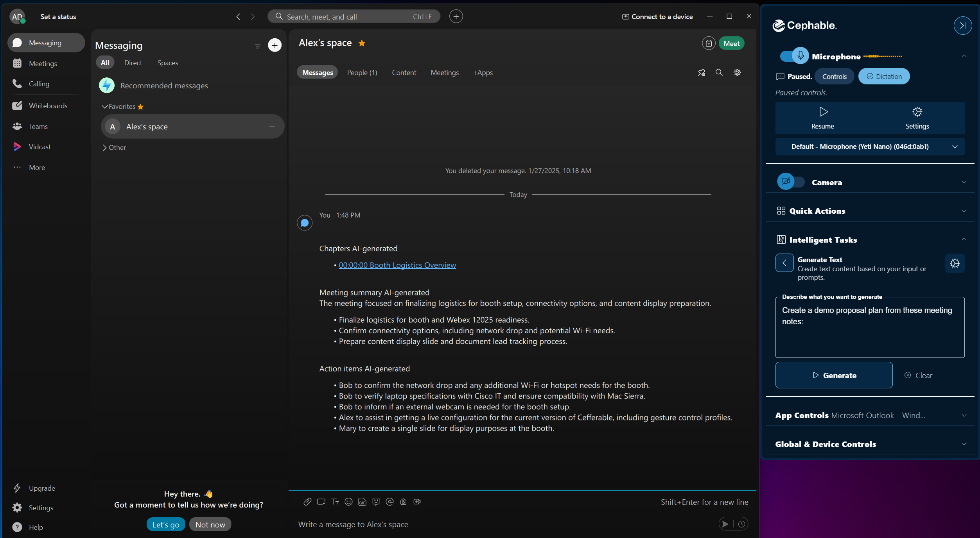
Task: Click the Generate button
Action: 834,375
